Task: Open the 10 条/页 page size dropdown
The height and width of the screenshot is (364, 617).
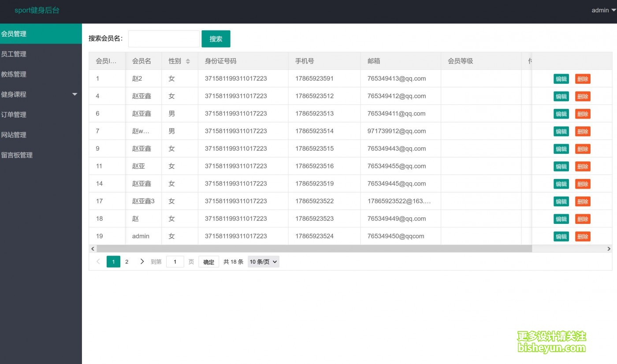Action: tap(263, 261)
